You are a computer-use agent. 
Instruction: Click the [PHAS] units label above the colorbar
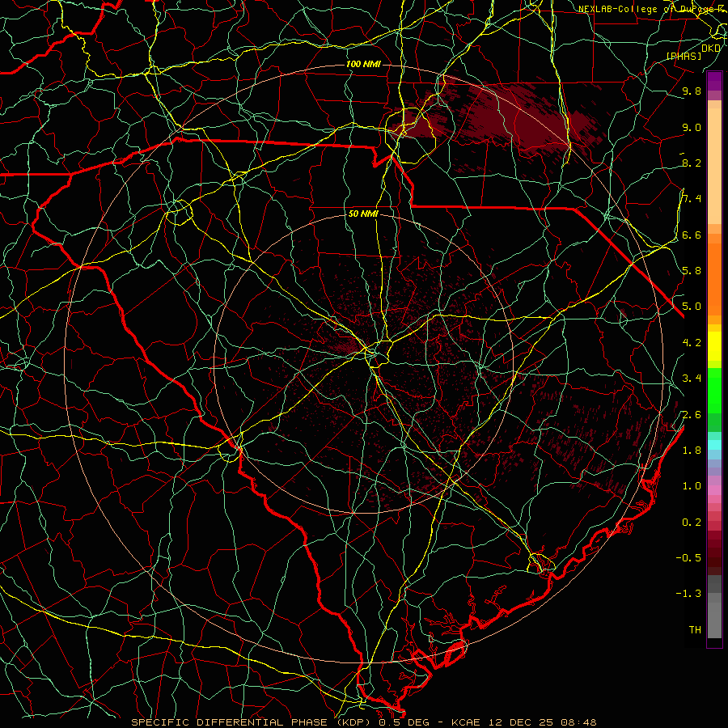pyautogui.click(x=684, y=56)
